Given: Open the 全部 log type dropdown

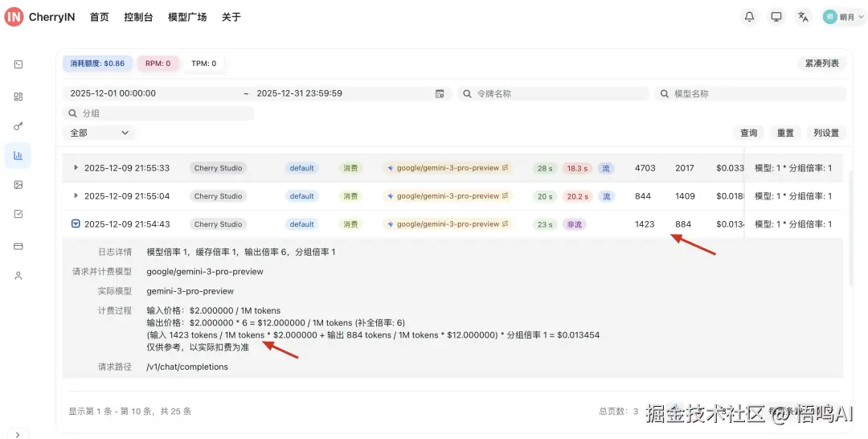Looking at the screenshot, I should [99, 133].
